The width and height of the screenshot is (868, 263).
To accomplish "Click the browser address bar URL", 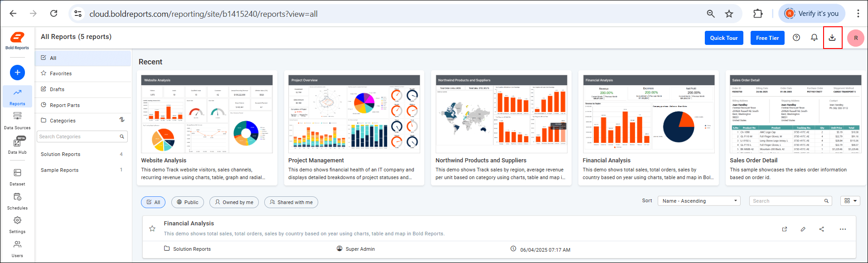I will (204, 14).
